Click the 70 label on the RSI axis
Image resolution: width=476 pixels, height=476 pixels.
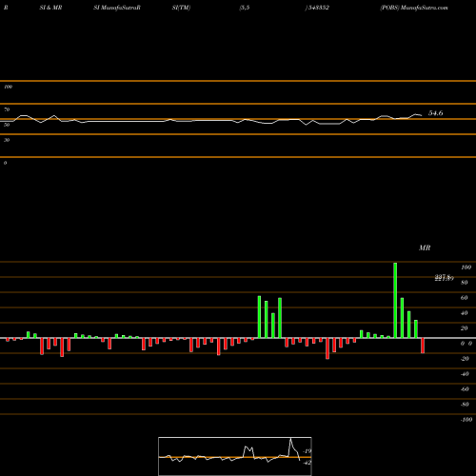click(x=7, y=109)
